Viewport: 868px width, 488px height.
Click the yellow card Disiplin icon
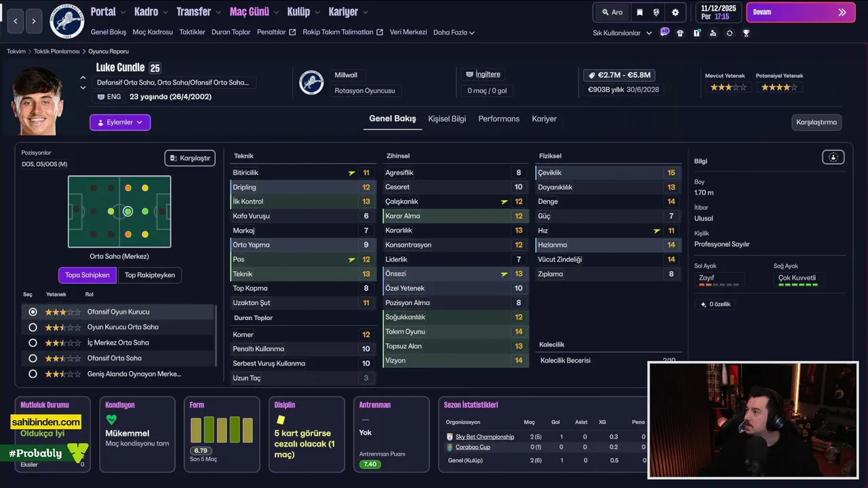point(280,420)
